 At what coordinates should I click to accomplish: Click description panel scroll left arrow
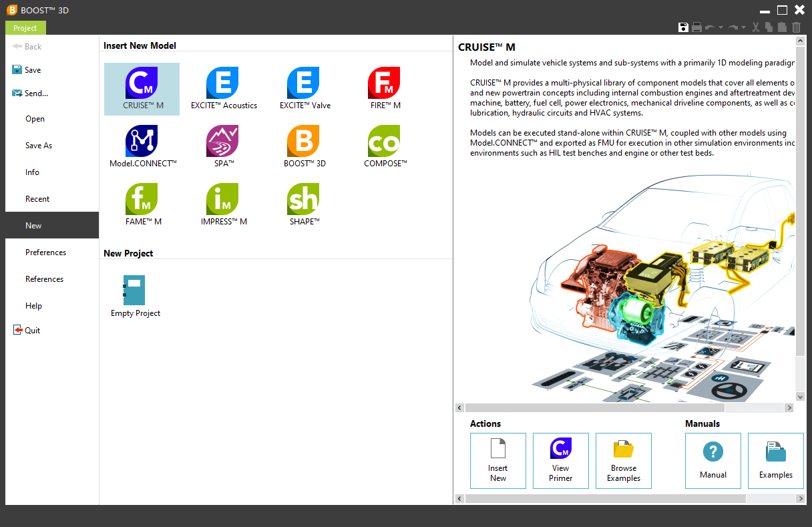coord(459,407)
